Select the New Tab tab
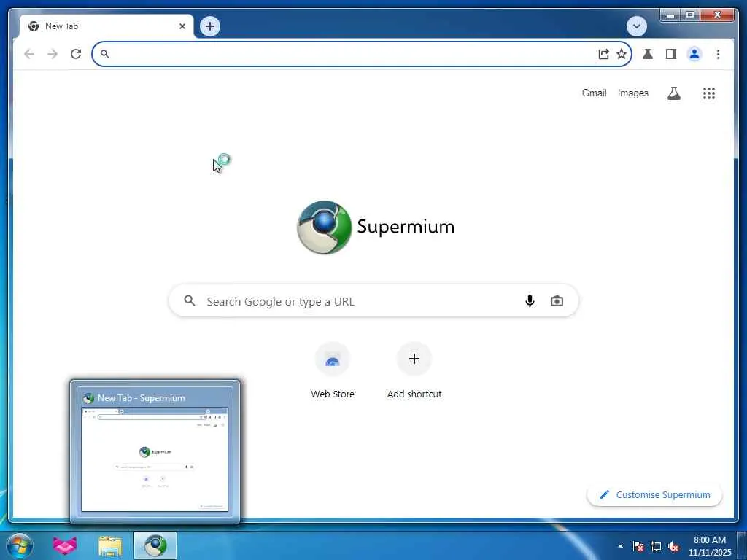Image resolution: width=747 pixels, height=560 pixels. tap(107, 26)
